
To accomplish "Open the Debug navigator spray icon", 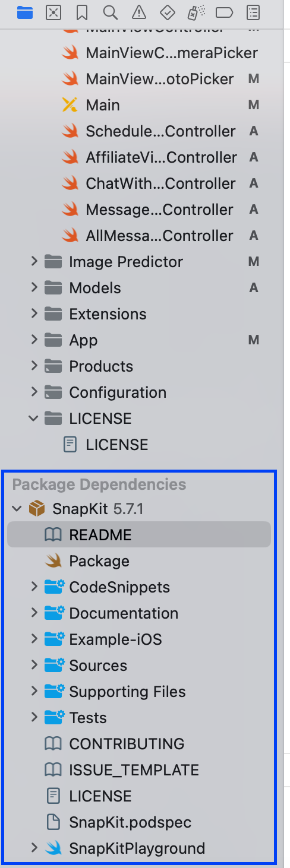I will point(196,12).
